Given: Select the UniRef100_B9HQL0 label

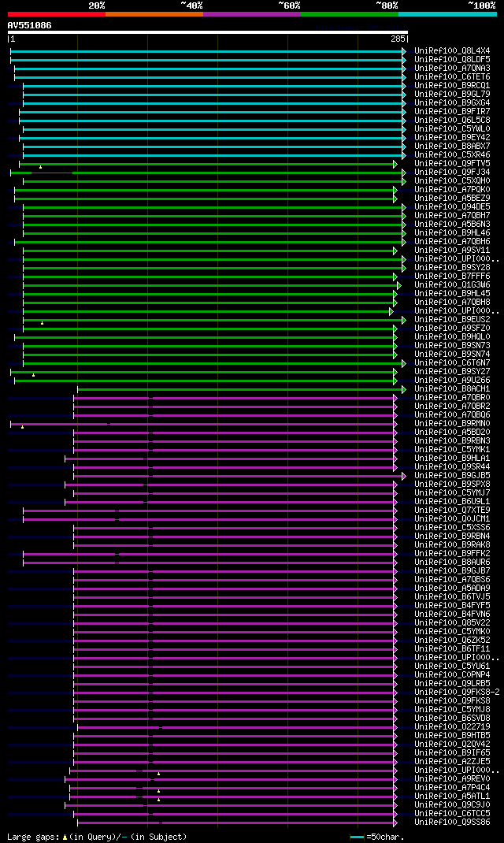Looking at the screenshot, I should pyautogui.click(x=452, y=337).
